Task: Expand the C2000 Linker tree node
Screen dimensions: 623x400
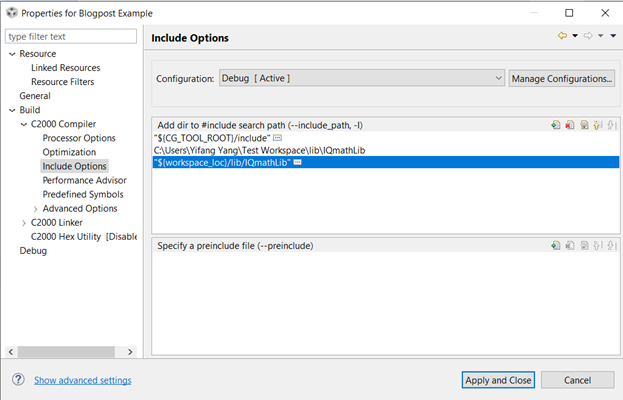Action: point(24,222)
